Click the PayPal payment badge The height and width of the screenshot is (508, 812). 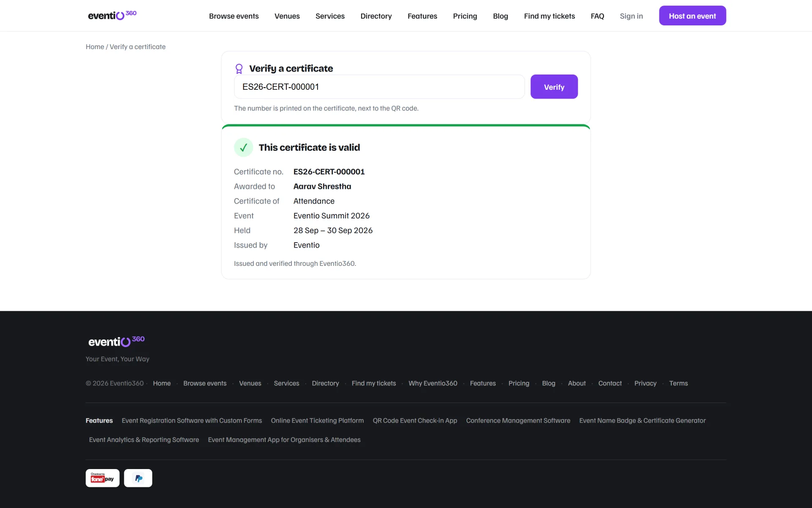[x=138, y=478]
